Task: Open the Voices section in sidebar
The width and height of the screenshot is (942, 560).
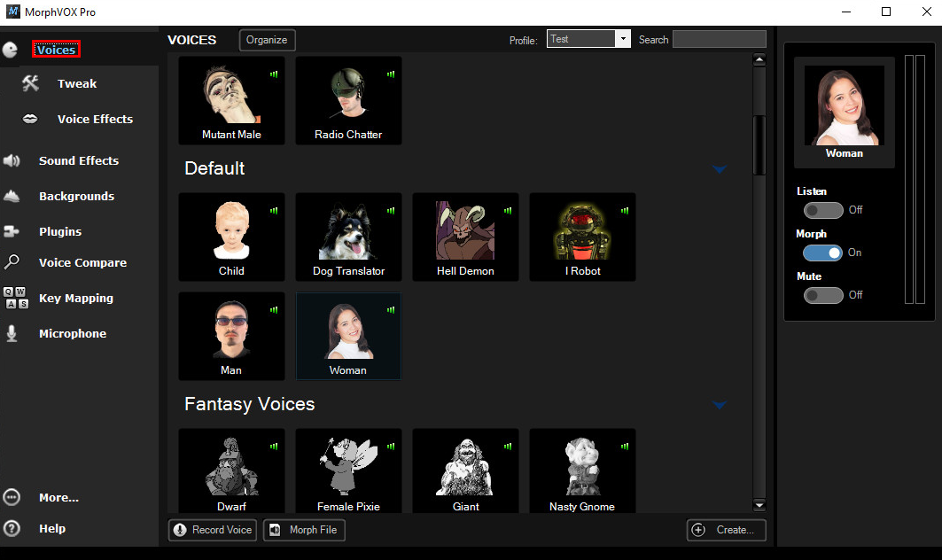Action: [x=56, y=50]
